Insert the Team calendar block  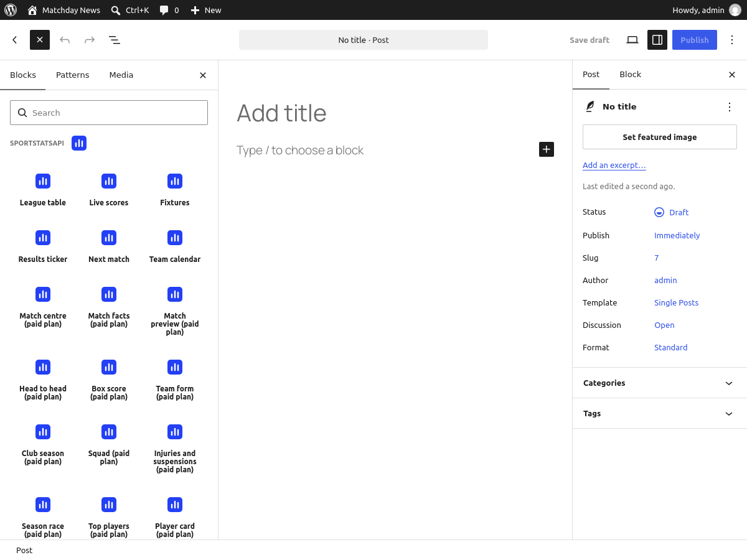coord(175,246)
